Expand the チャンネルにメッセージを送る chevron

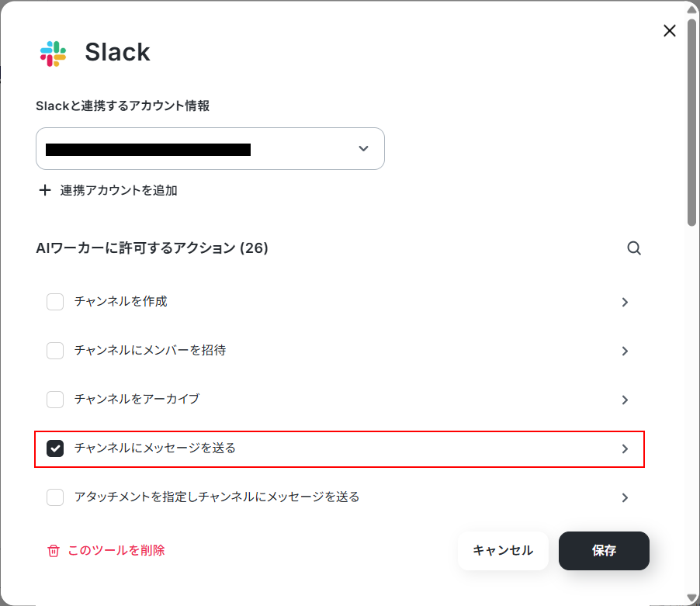tap(625, 449)
